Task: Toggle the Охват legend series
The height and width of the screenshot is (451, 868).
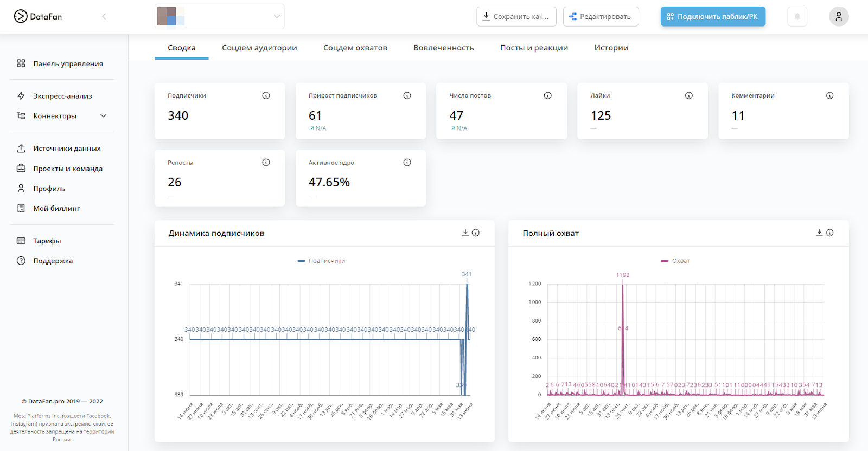Action: click(x=675, y=261)
